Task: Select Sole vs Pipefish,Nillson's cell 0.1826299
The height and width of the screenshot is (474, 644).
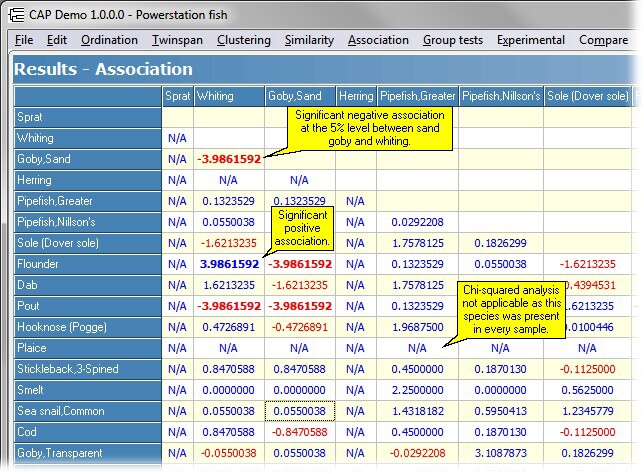Action: point(501,243)
